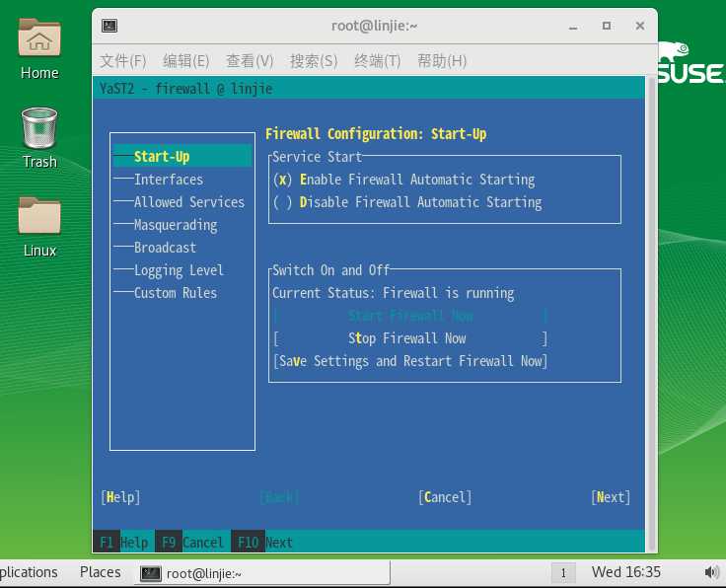Viewport: 726px width, 588px height.
Task: Click the greyed Start Firewall Now button
Action: [x=410, y=316]
